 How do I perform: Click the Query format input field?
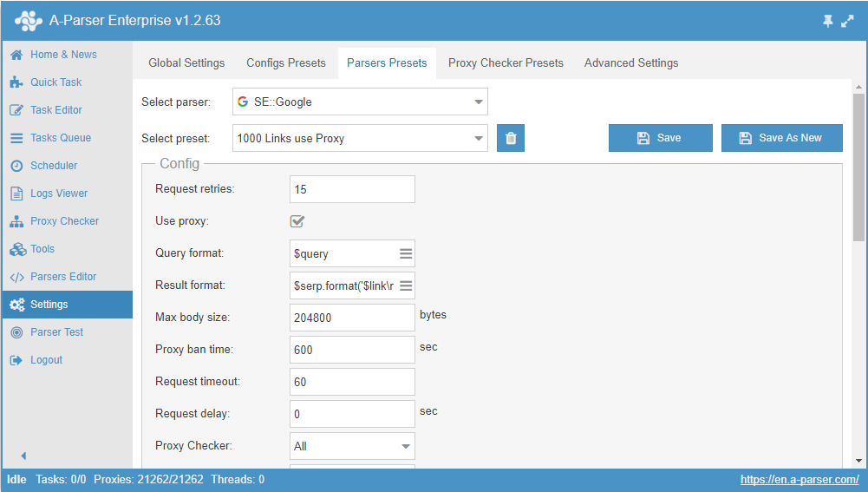[x=352, y=253]
